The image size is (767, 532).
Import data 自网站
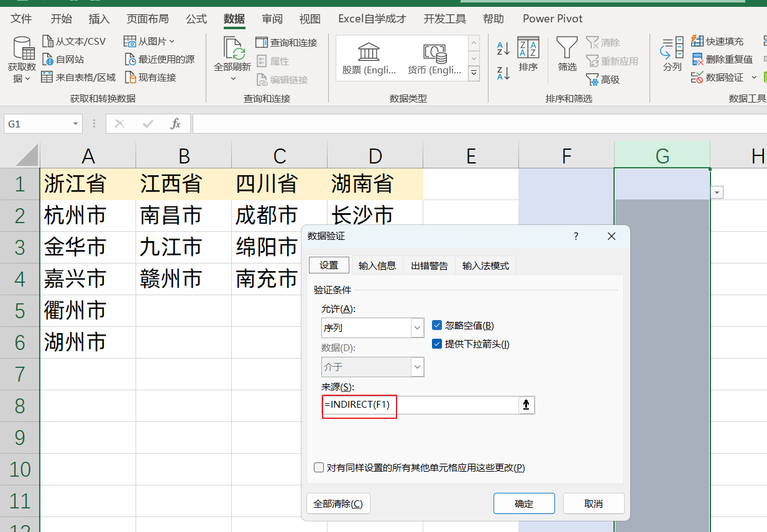coord(63,60)
